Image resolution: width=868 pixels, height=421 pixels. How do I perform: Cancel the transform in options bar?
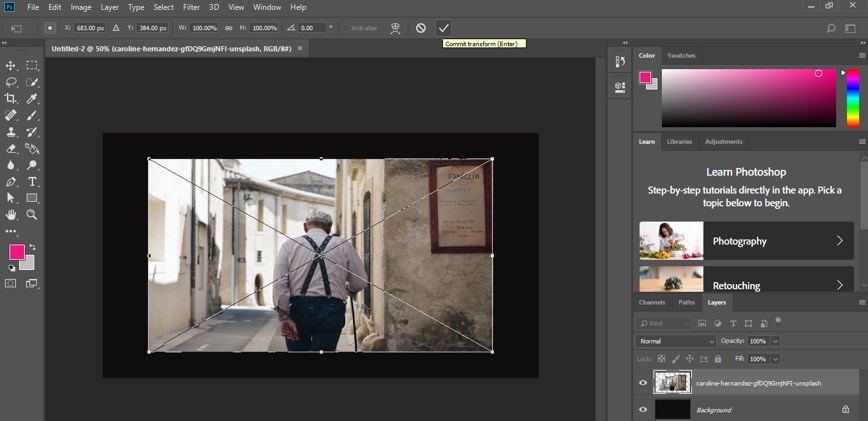(x=421, y=28)
